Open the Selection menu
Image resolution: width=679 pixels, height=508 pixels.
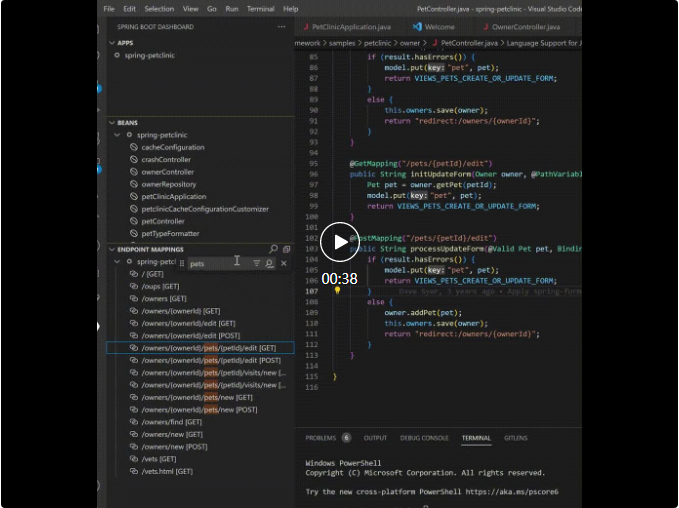point(159,9)
